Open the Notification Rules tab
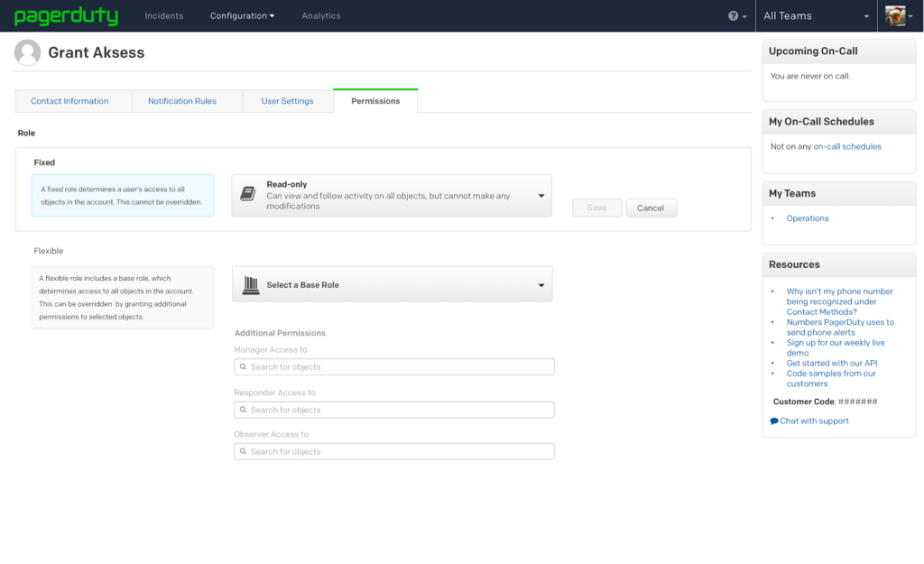Viewport: 924px width, 564px height. pyautogui.click(x=182, y=101)
